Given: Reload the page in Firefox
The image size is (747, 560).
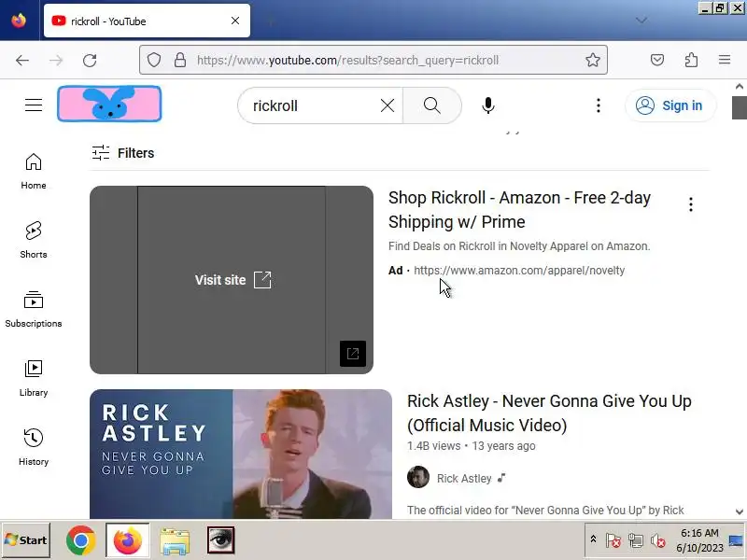Looking at the screenshot, I should pos(90,60).
